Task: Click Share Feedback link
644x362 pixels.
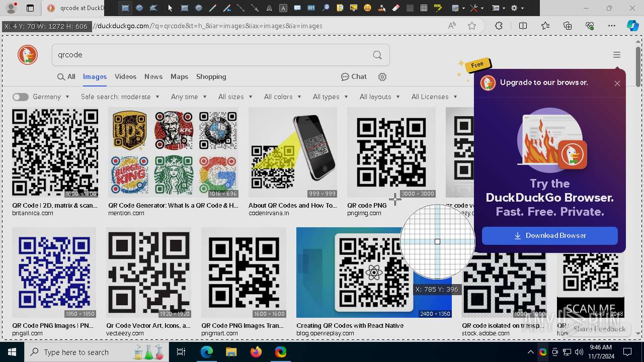Action: (x=599, y=329)
